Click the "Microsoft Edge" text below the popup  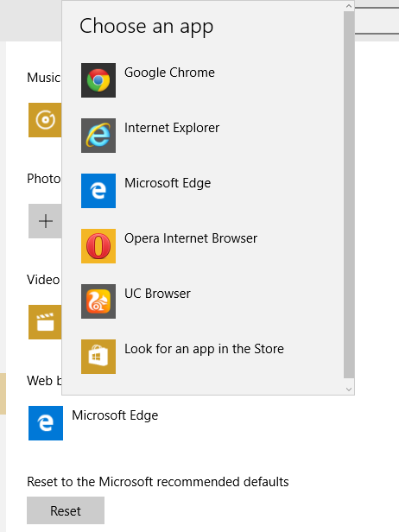pos(115,416)
